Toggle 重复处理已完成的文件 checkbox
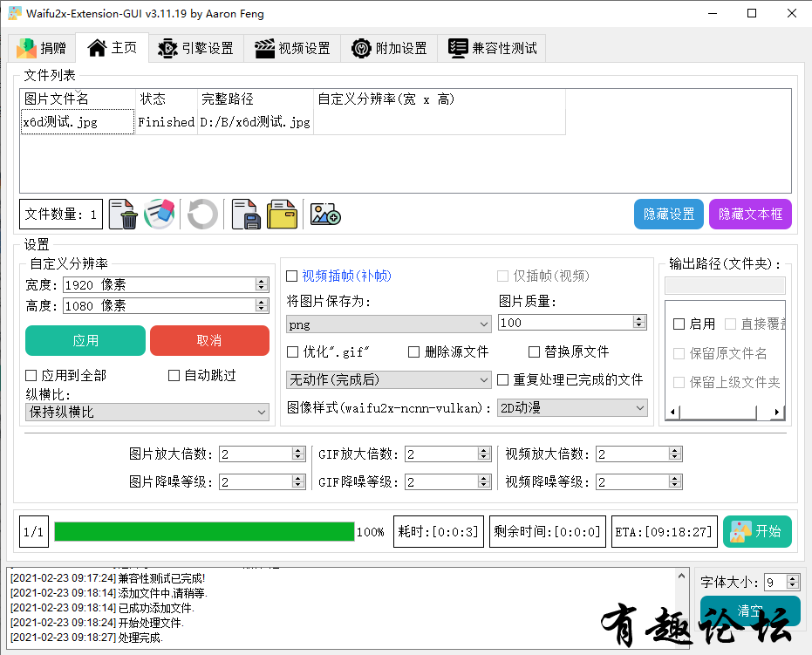This screenshot has height=655, width=812. pos(503,380)
